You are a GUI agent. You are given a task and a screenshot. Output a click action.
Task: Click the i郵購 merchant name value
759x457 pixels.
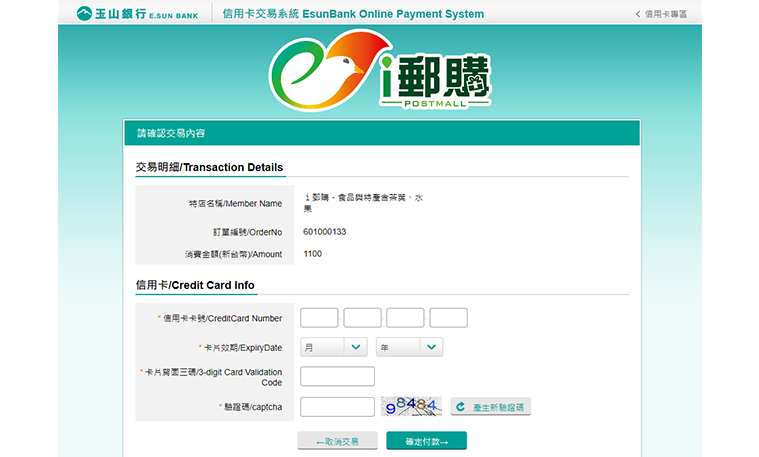click(363, 203)
